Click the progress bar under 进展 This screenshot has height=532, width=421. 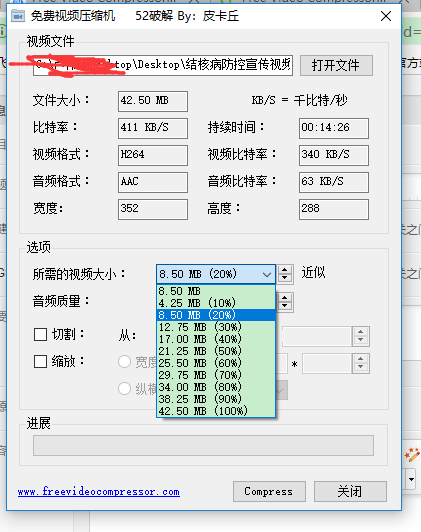(204, 445)
